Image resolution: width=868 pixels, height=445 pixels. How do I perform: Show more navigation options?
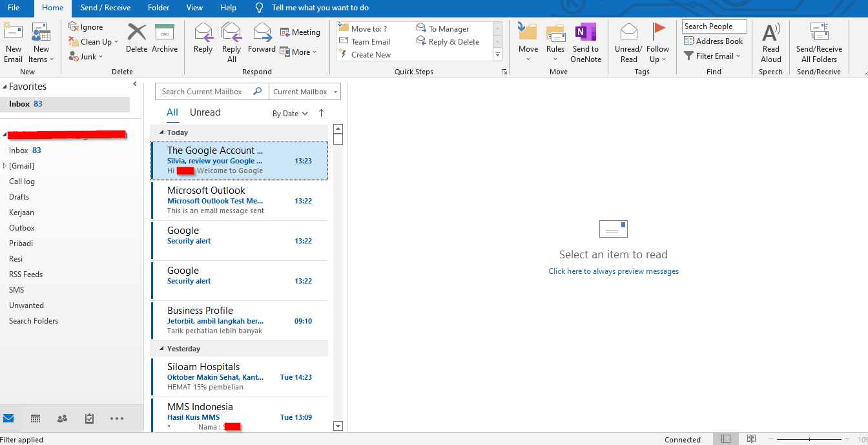[117, 419]
